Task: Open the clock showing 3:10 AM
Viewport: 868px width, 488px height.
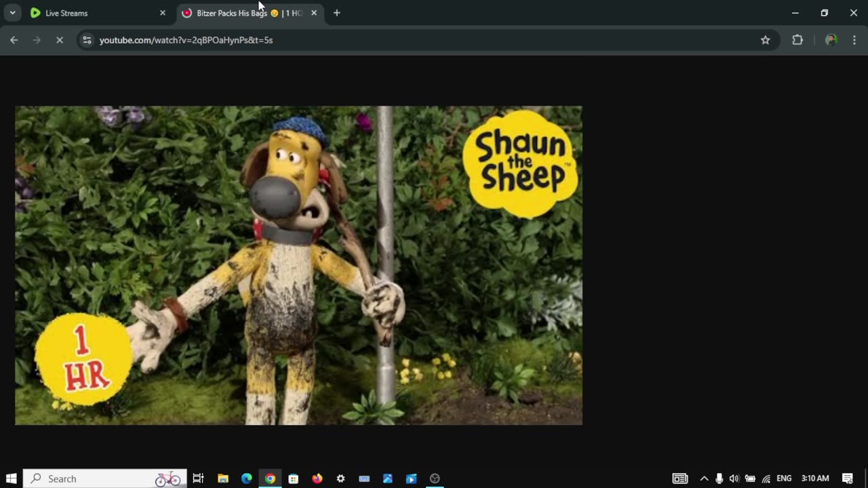Action: 815,479
